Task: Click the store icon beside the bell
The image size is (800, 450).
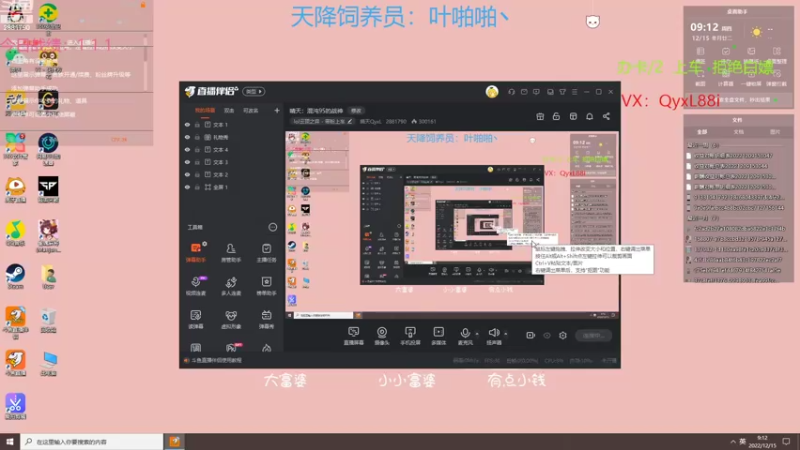Action: click(573, 116)
